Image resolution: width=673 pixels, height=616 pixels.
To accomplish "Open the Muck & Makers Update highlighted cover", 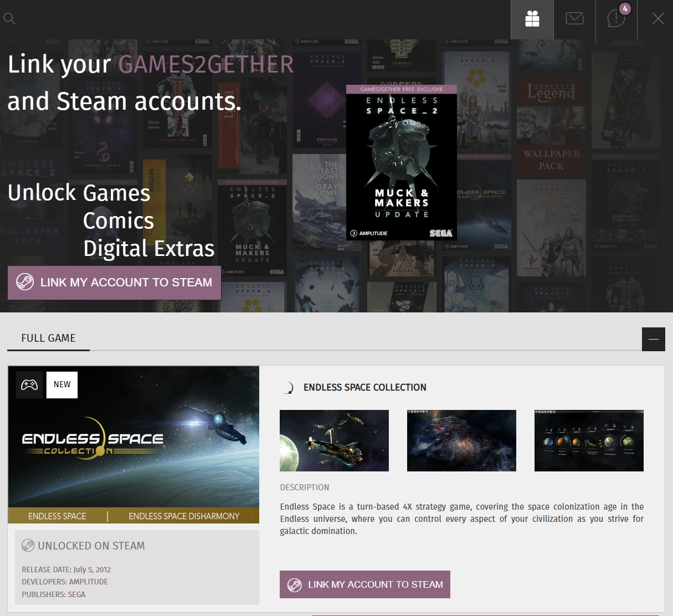I will (x=402, y=163).
